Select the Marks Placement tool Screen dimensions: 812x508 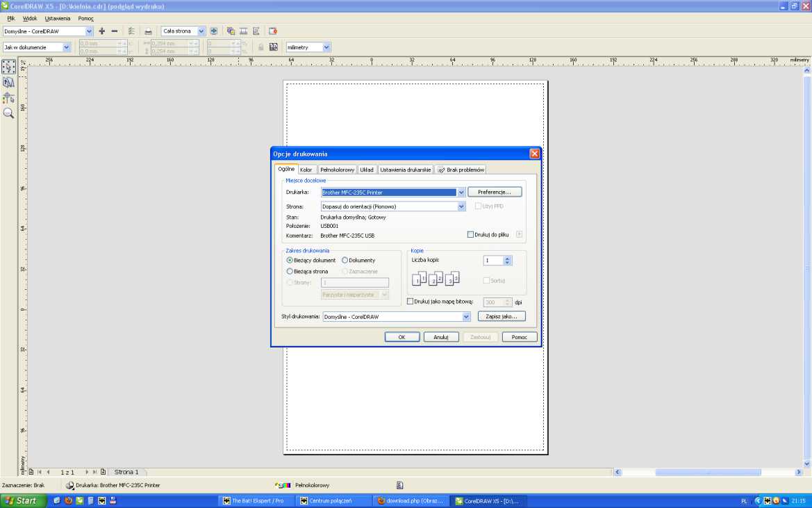8,97
